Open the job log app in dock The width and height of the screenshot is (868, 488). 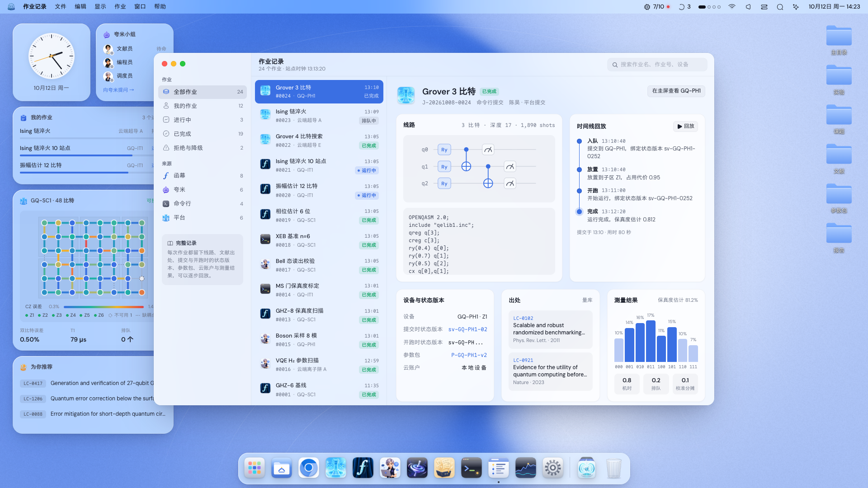498,468
